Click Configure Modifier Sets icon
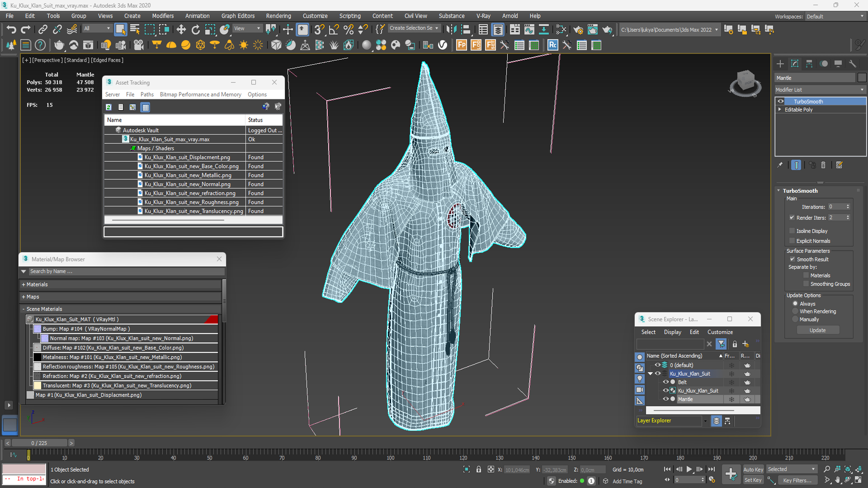 840,165
